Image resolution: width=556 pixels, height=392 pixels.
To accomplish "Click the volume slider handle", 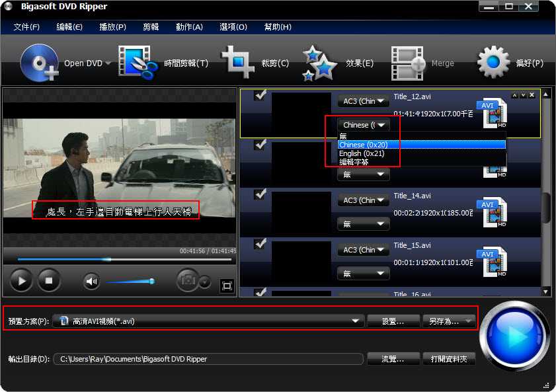I will [x=151, y=281].
